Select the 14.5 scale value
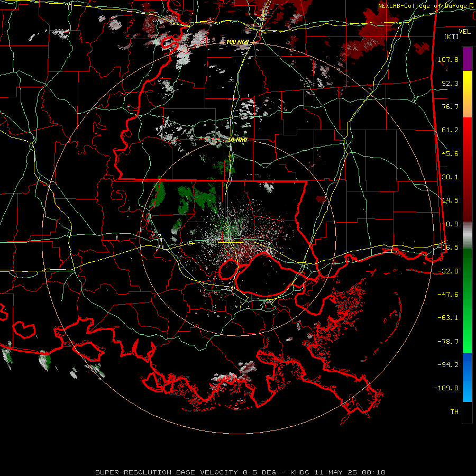The height and width of the screenshot is (476, 476). [450, 200]
